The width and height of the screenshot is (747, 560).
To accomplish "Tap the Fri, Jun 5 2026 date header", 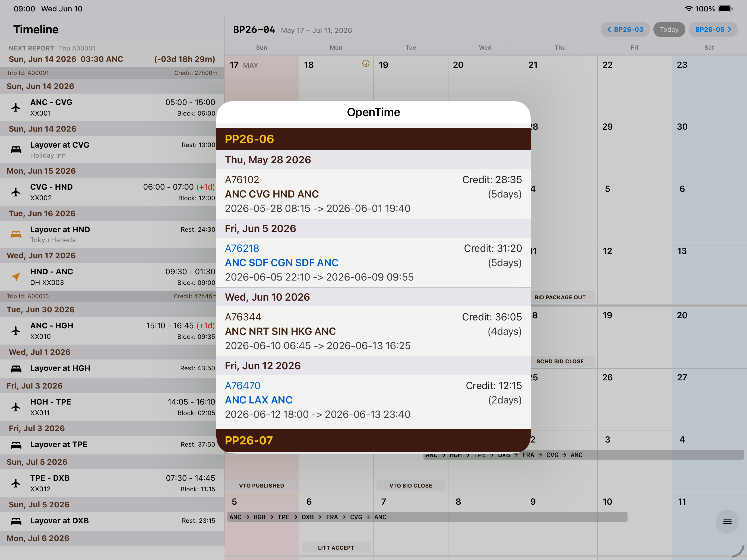I will pyautogui.click(x=373, y=228).
